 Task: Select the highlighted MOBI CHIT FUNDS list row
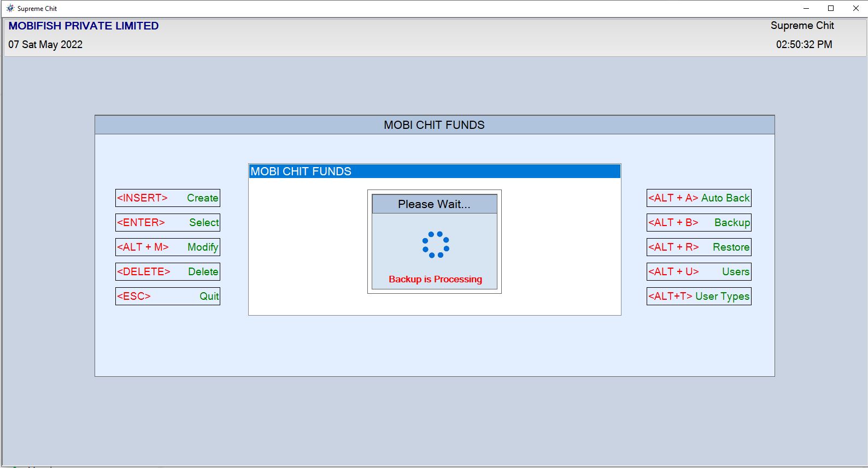tap(435, 171)
